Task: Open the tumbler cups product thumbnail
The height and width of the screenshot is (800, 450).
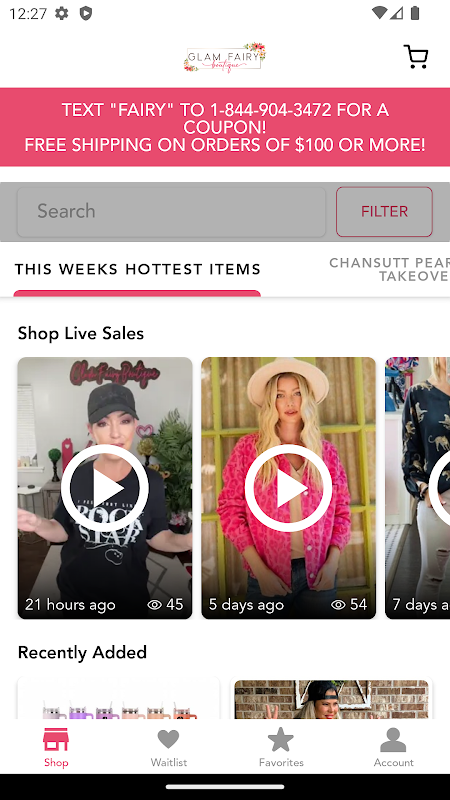Action: [x=119, y=697]
